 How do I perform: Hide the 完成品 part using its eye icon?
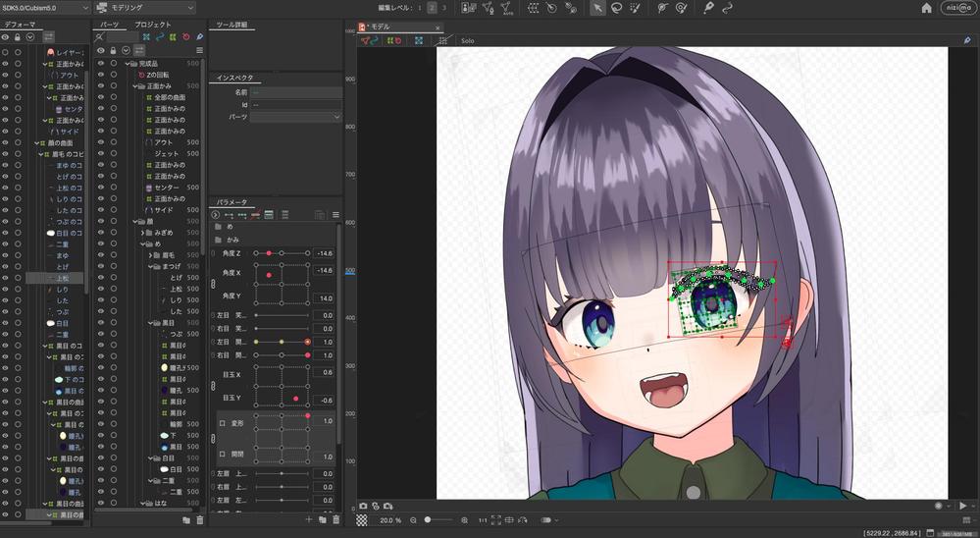coord(101,63)
